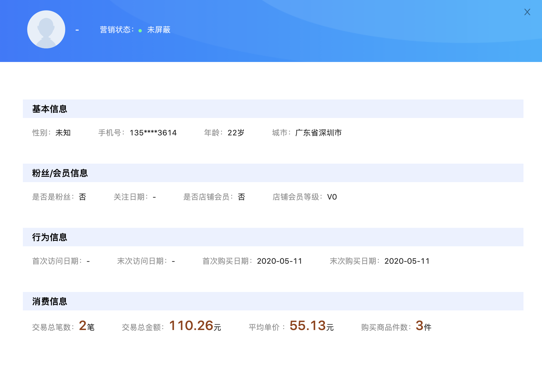The height and width of the screenshot is (392, 542).
Task: Click the city value 广东省深圳市
Action: (x=318, y=133)
